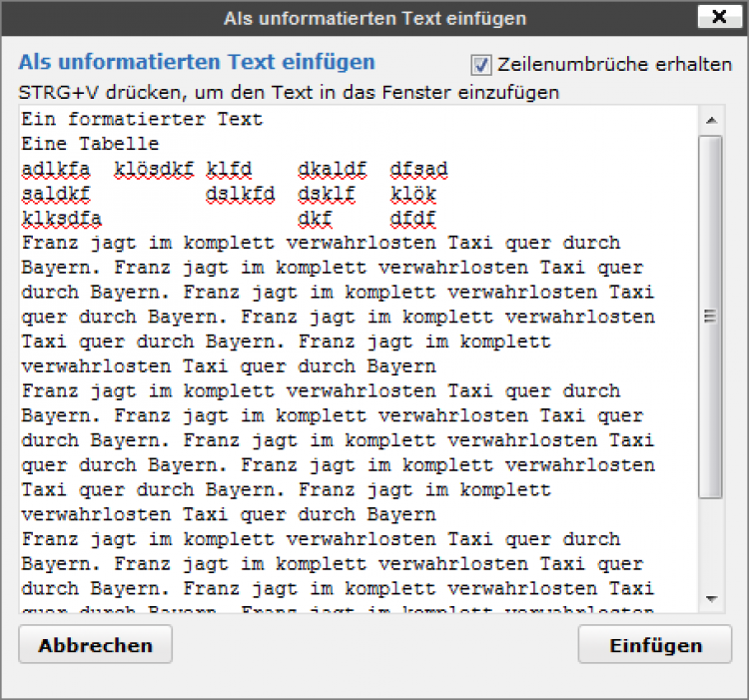The width and height of the screenshot is (749, 700).
Task: Place cursor in line "Ein formatierter Text"
Action: 142,119
